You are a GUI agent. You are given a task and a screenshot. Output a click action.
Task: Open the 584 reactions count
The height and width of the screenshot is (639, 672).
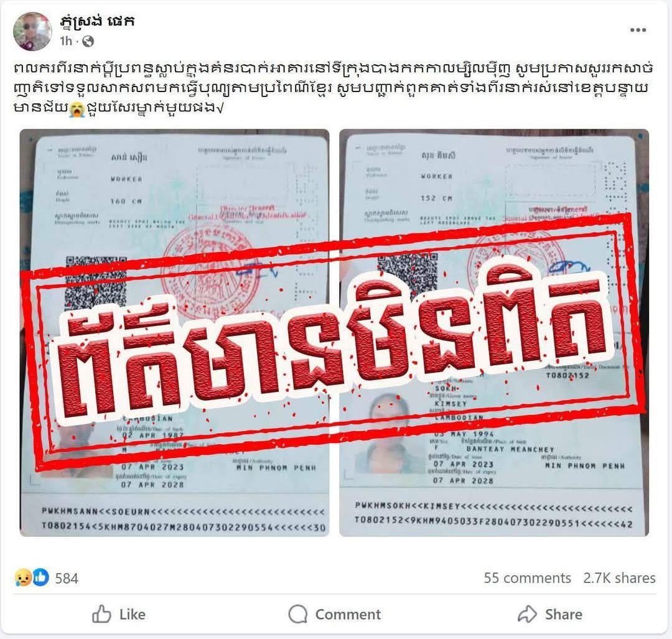67,578
